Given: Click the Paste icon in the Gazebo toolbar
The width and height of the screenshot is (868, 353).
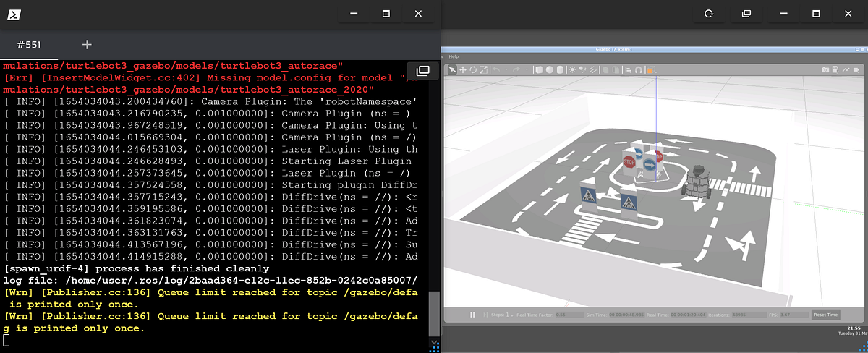Looking at the screenshot, I should click(616, 69).
